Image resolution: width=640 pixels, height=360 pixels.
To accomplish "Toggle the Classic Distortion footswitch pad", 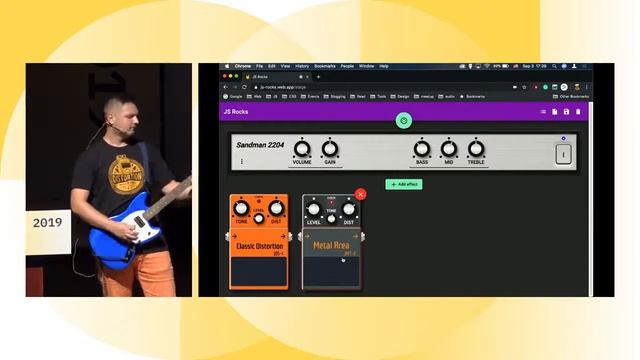I will click(259, 272).
